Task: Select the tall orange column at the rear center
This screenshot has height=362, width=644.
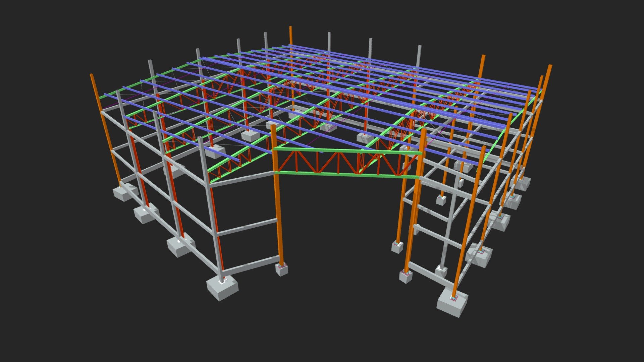Action: pyautogui.click(x=291, y=67)
